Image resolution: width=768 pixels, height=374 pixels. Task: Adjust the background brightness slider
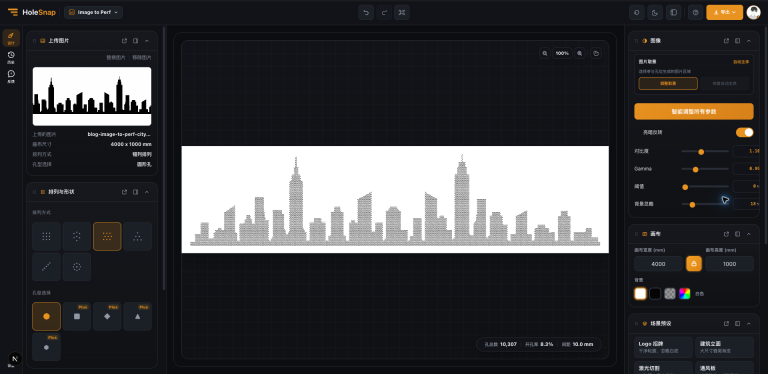point(705,204)
